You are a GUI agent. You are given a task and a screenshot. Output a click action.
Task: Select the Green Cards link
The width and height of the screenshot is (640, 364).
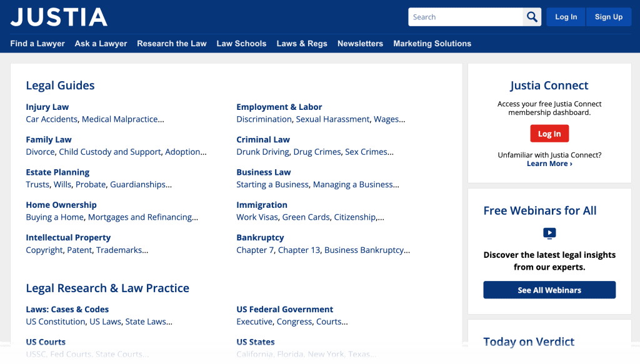tap(306, 217)
